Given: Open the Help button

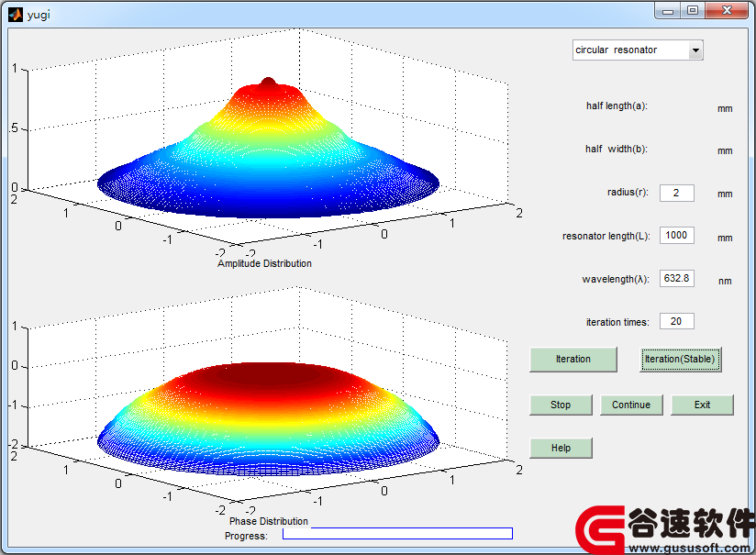Looking at the screenshot, I should coord(561,448).
